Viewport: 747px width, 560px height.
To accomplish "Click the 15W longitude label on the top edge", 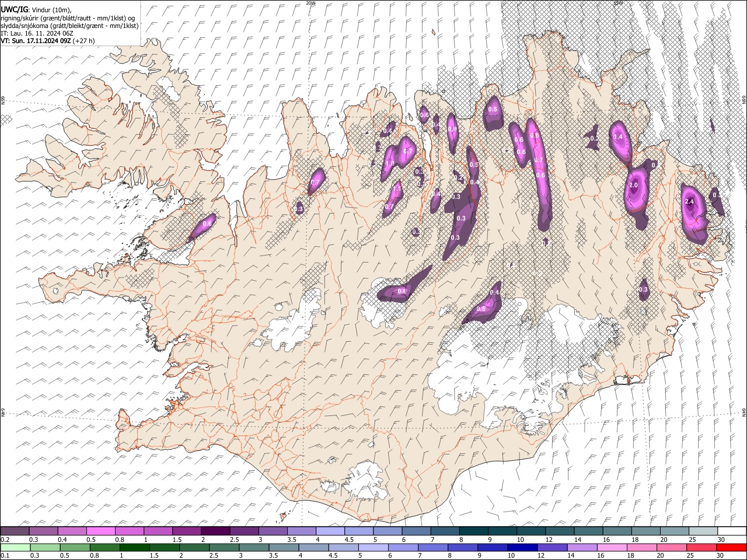I will 619,3.
